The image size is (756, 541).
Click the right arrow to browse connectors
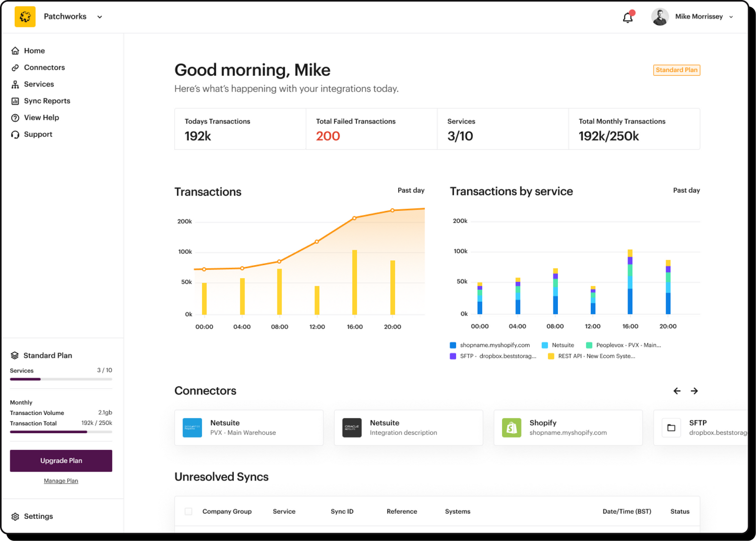694,390
